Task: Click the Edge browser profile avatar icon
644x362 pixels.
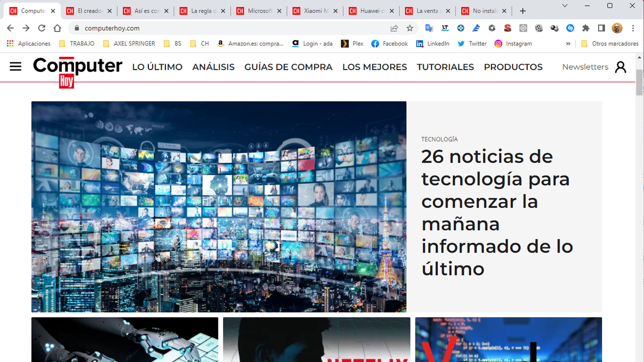Action: (618, 28)
